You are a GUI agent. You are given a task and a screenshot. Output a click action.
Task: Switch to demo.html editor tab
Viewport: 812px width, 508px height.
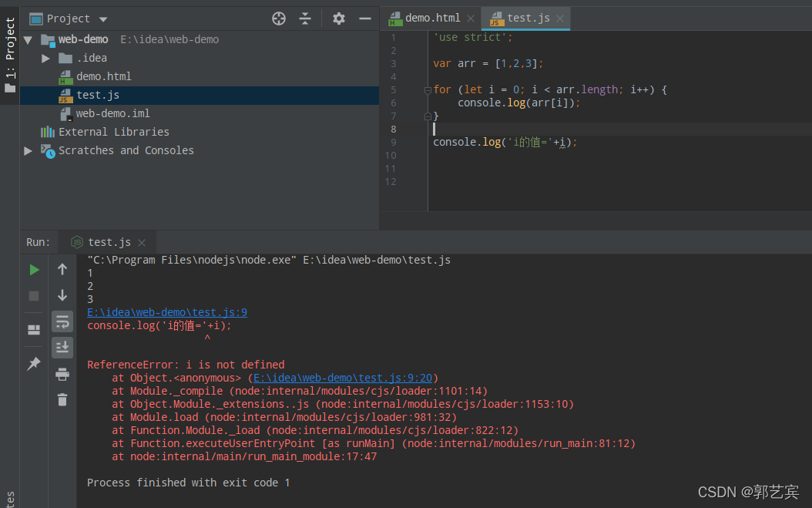[432, 19]
